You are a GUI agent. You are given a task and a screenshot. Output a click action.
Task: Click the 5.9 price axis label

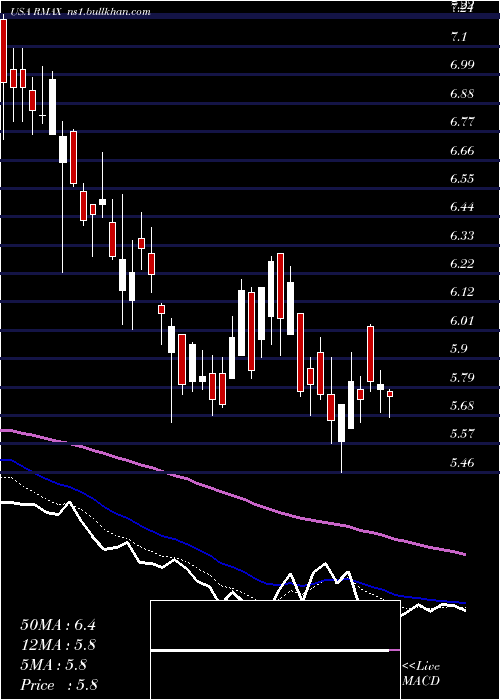pyautogui.click(x=458, y=349)
